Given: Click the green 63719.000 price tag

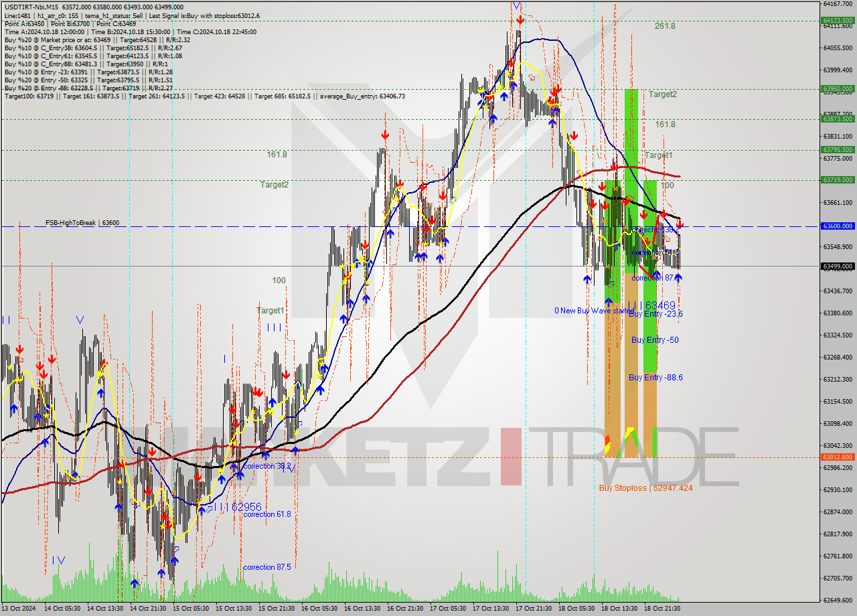Looking at the screenshot, I should click(837, 179).
